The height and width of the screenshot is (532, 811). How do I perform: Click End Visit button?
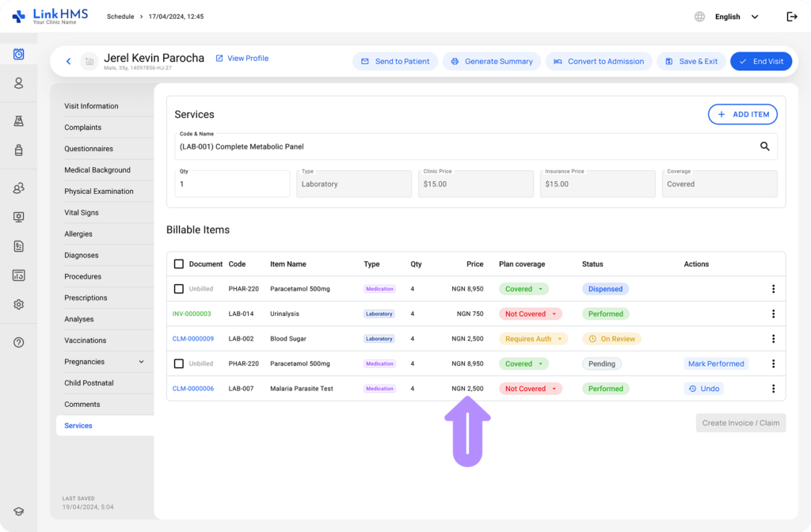[761, 61]
